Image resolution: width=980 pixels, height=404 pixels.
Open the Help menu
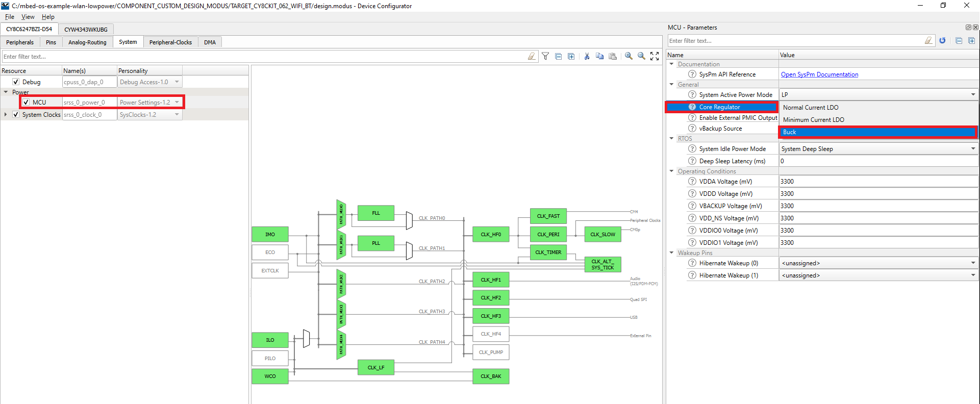(x=48, y=17)
